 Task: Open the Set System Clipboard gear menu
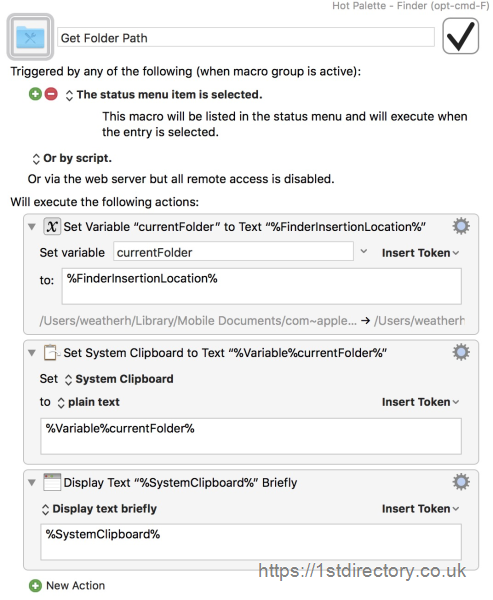pos(461,352)
